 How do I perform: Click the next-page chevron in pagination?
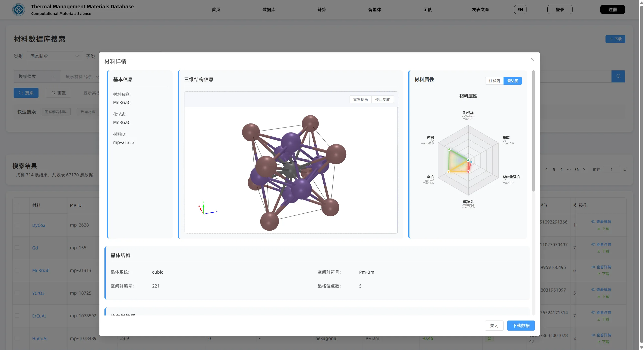click(x=584, y=170)
